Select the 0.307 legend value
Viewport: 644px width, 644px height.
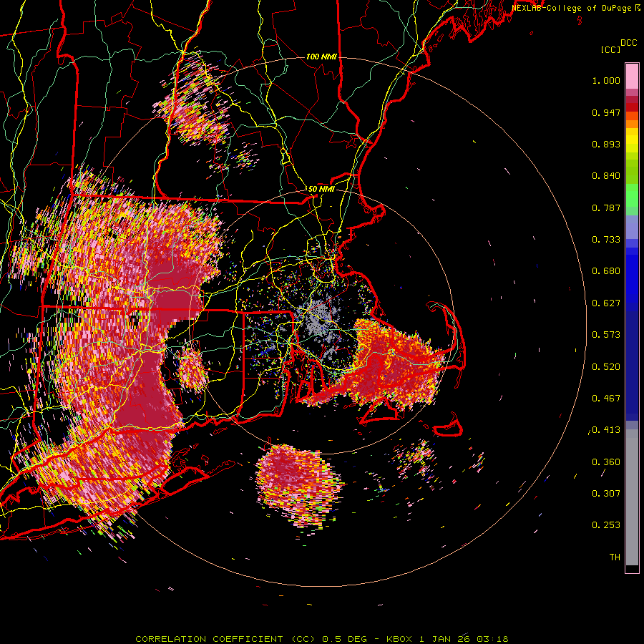coord(606,494)
